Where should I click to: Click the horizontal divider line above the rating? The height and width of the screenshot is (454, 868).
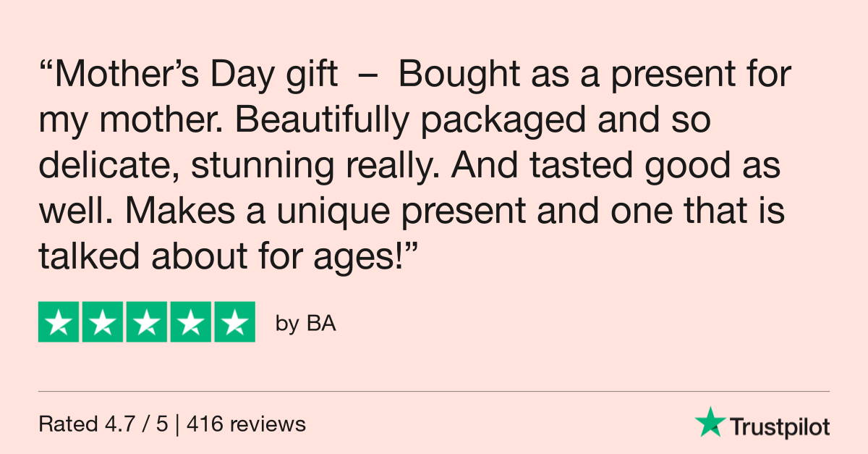click(x=434, y=392)
